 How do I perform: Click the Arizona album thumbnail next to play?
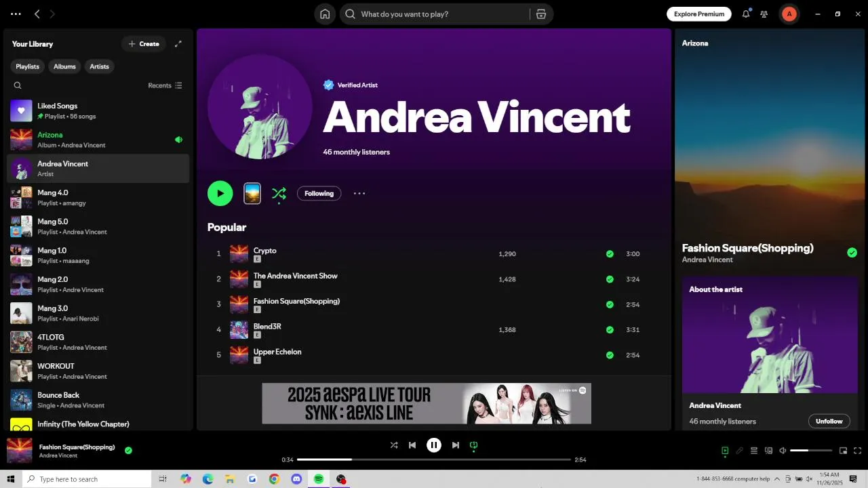(x=252, y=193)
